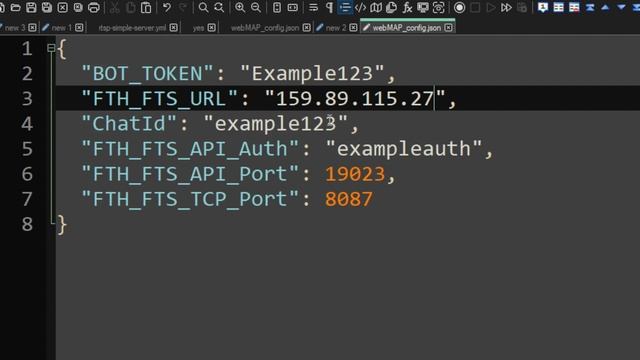The width and height of the screenshot is (640, 360).
Task: Open the Document List icon
Action: (x=391, y=7)
